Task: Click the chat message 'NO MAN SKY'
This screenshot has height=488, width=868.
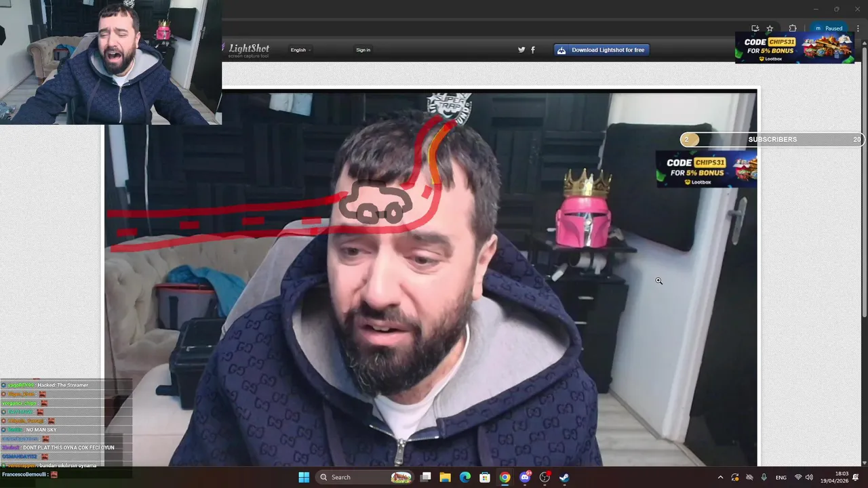Action: 41,430
